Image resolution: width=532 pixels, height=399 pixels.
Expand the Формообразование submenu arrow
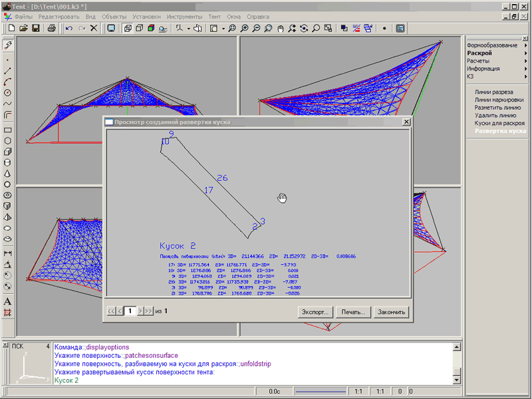[525, 45]
